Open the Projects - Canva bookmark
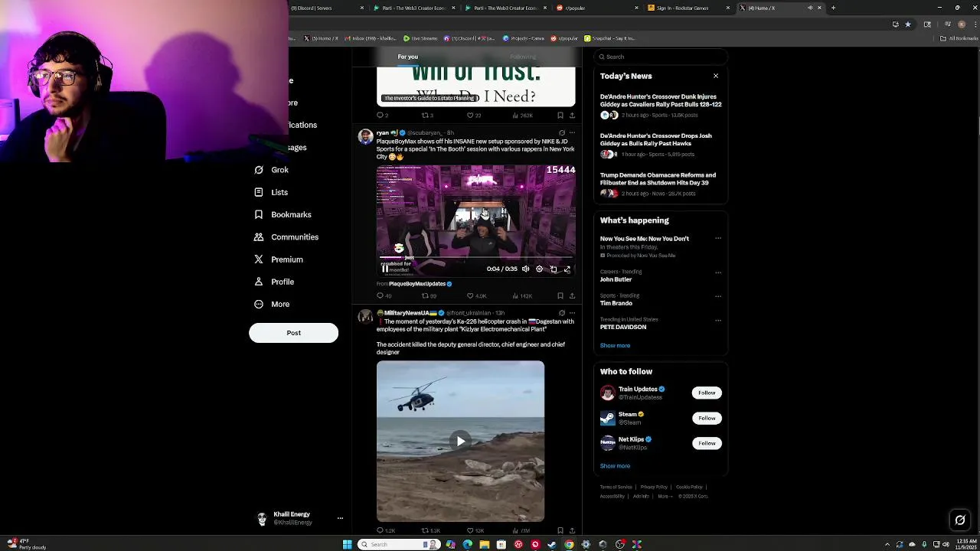 524,38
